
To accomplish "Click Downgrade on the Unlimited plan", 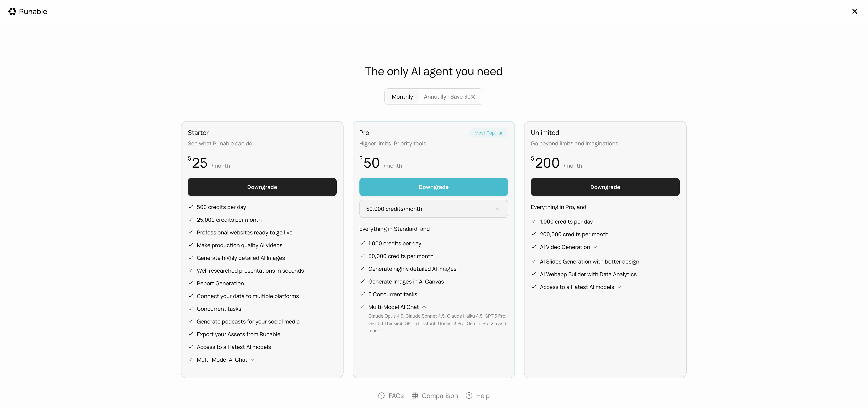I will point(605,187).
